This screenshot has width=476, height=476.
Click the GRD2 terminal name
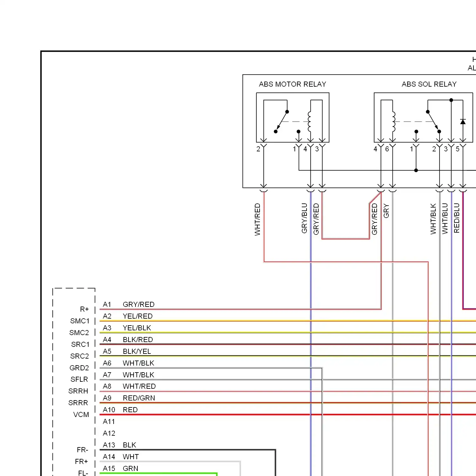pyautogui.click(x=79, y=368)
